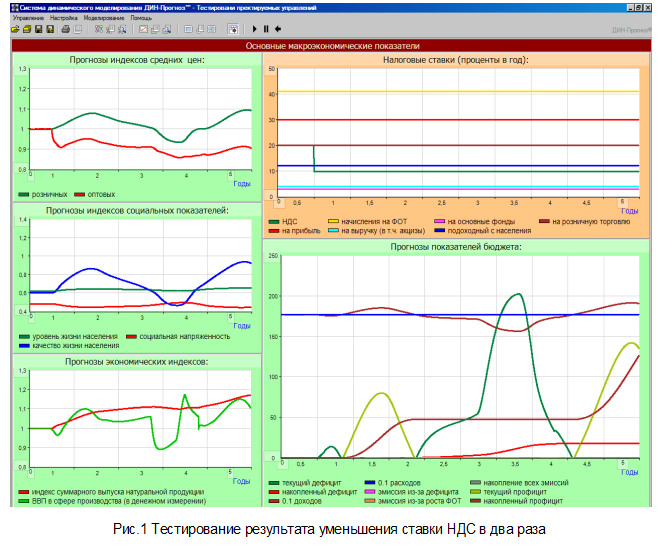Click the colorful palette toolbar icon
The width and height of the screenshot is (662, 557).
[233, 29]
